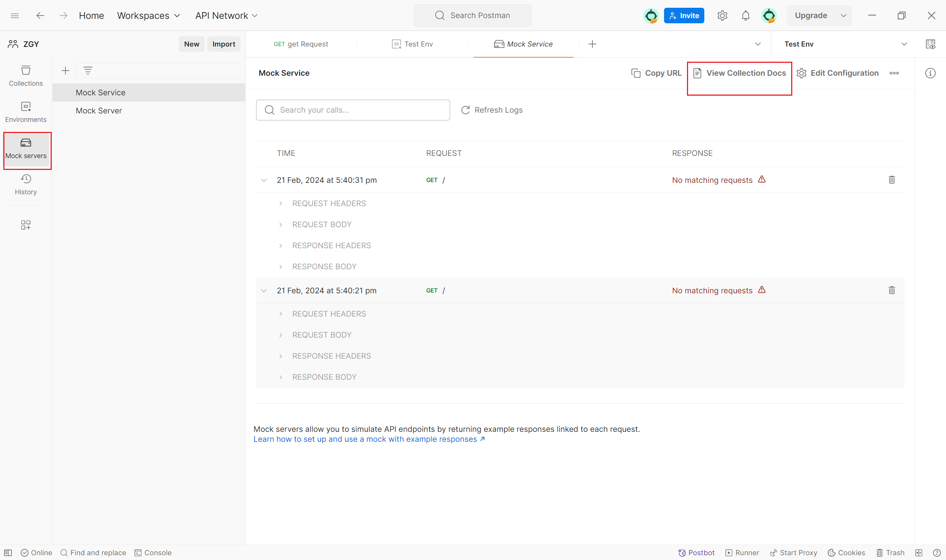Click the Import button
The width and height of the screenshot is (946, 560).
[x=224, y=44]
